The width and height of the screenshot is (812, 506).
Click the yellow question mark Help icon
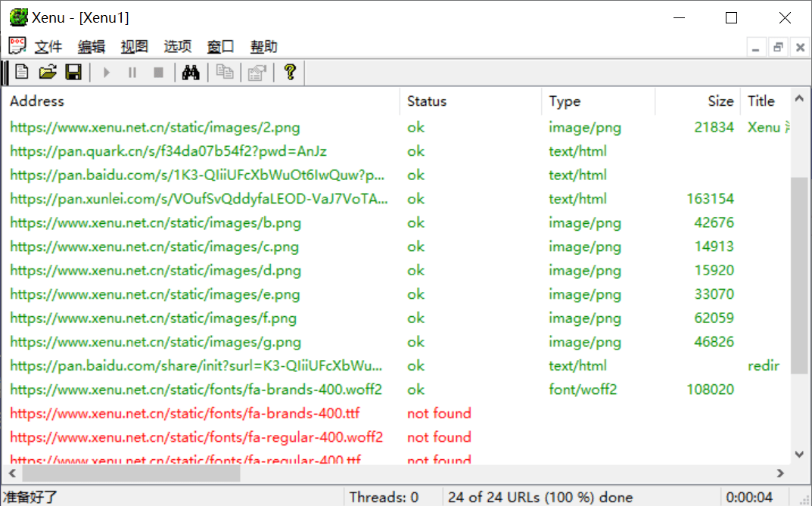(290, 72)
